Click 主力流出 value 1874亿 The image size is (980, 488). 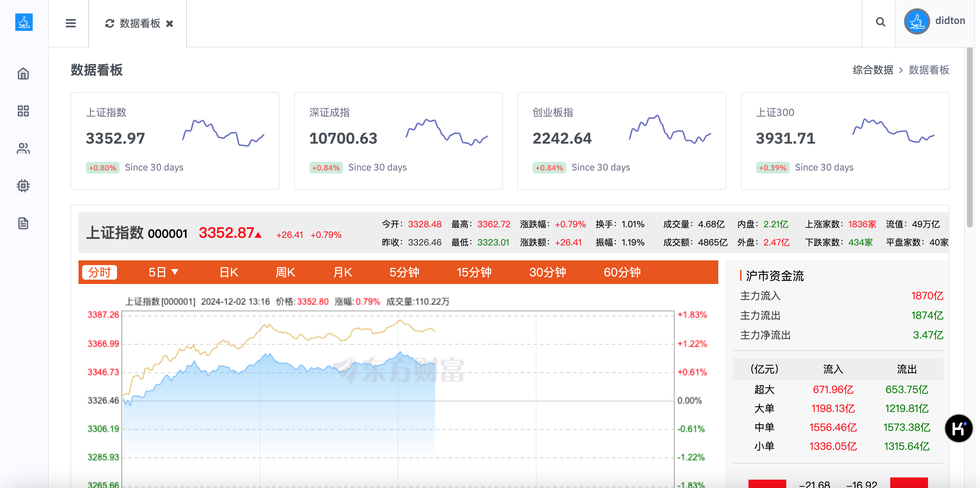(x=927, y=316)
